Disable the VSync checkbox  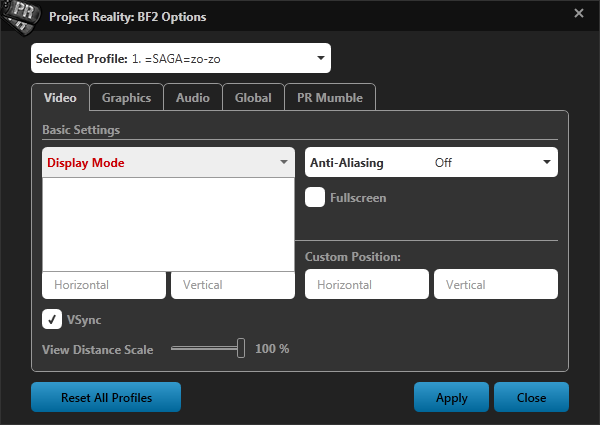pos(52,319)
